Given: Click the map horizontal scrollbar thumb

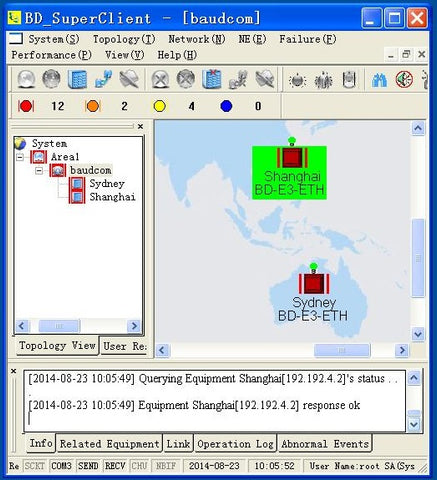Looking at the screenshot, I should (x=342, y=350).
